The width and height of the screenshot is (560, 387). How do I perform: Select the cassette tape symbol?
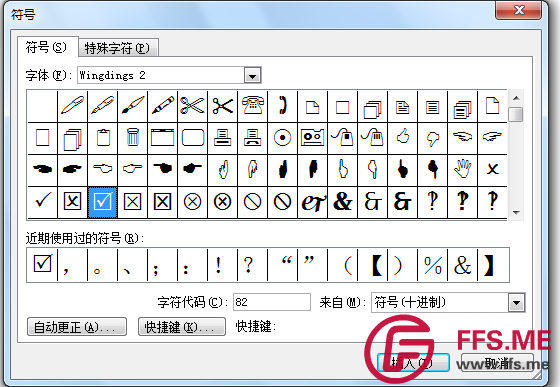[x=312, y=138]
